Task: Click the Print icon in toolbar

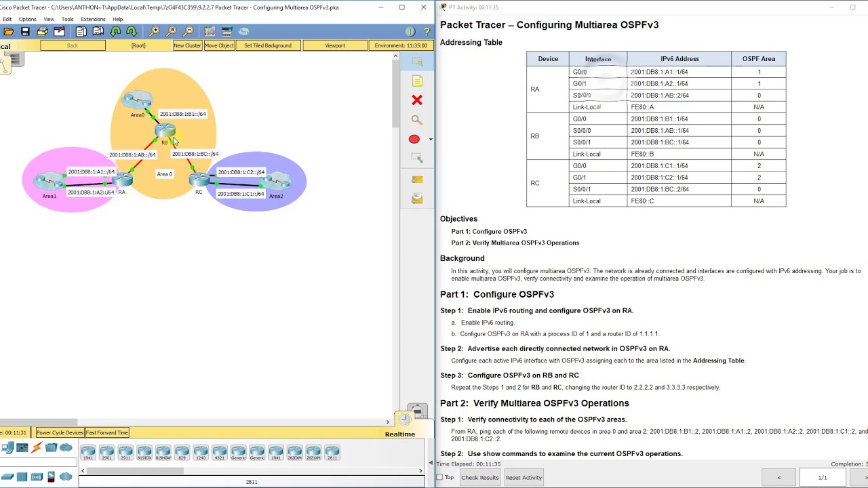Action: point(42,32)
